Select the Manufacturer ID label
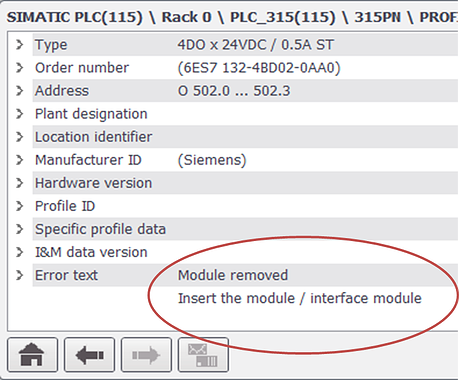The image size is (459, 380). [88, 160]
